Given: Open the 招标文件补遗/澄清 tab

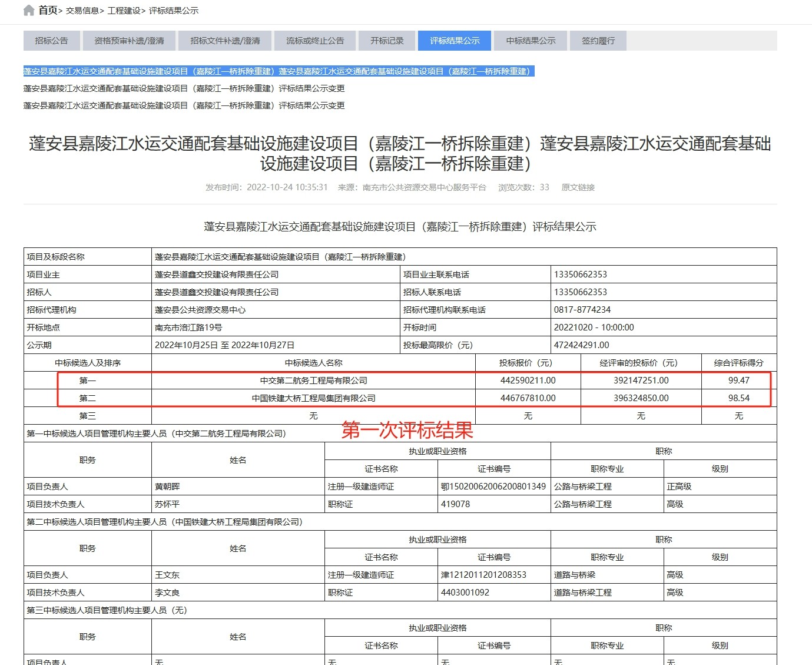Looking at the screenshot, I should coord(225,41).
